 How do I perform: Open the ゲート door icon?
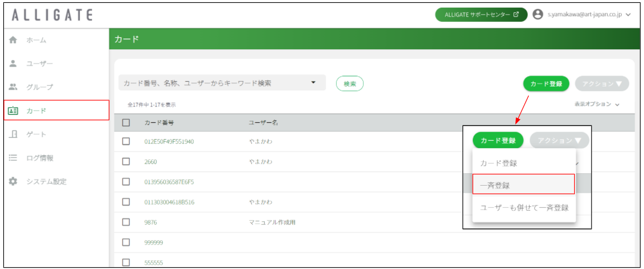tap(13, 134)
